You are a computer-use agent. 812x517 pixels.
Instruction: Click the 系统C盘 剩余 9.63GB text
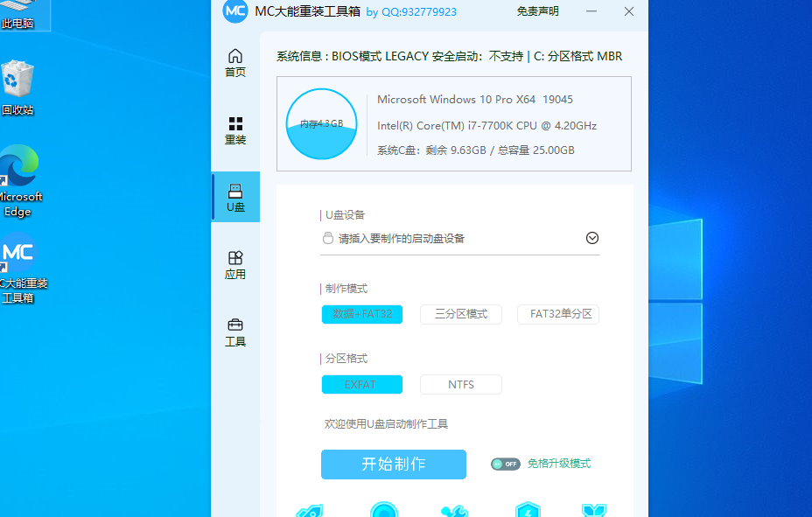476,150
